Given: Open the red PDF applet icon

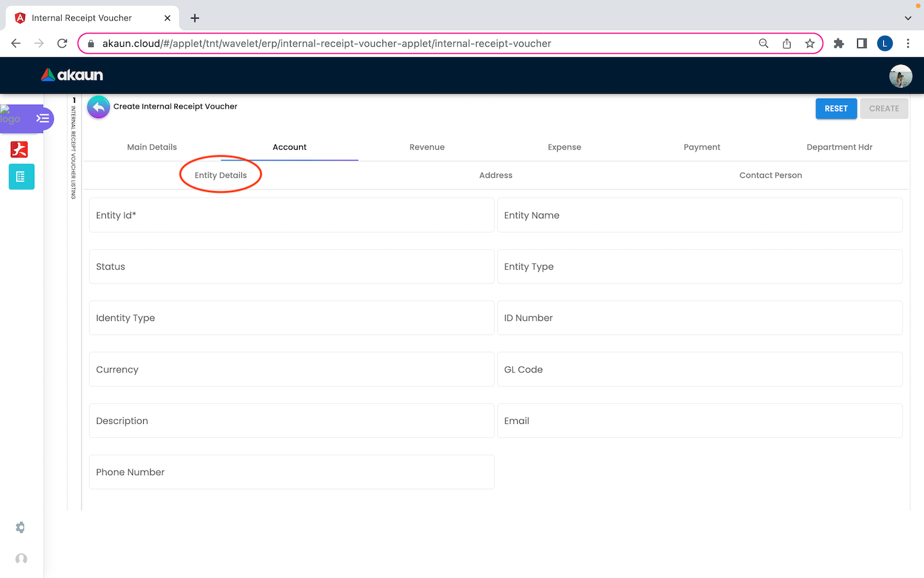Looking at the screenshot, I should (x=20, y=150).
